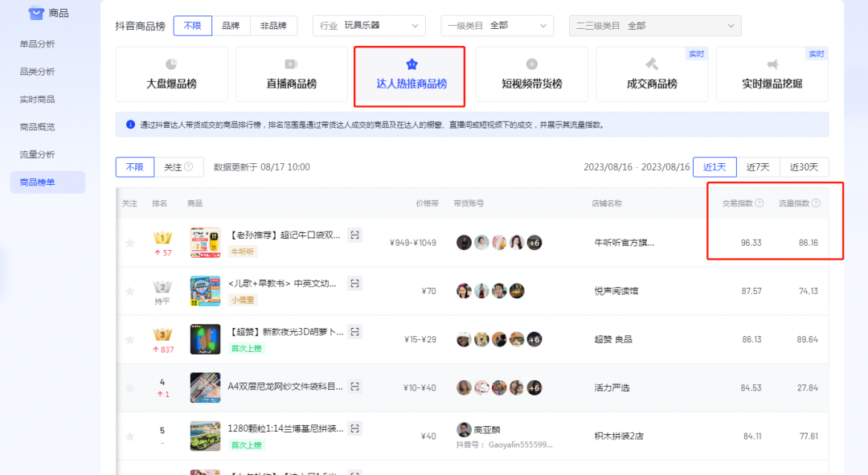Switch to 达人热推商品榜 tab
The height and width of the screenshot is (475, 868).
pyautogui.click(x=410, y=76)
